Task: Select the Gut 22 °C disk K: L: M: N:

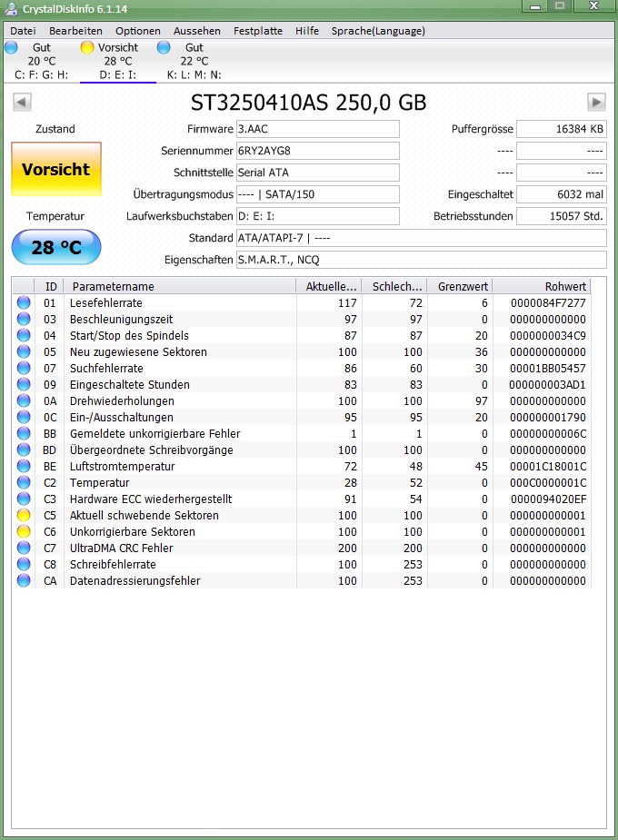Action: coord(194,61)
